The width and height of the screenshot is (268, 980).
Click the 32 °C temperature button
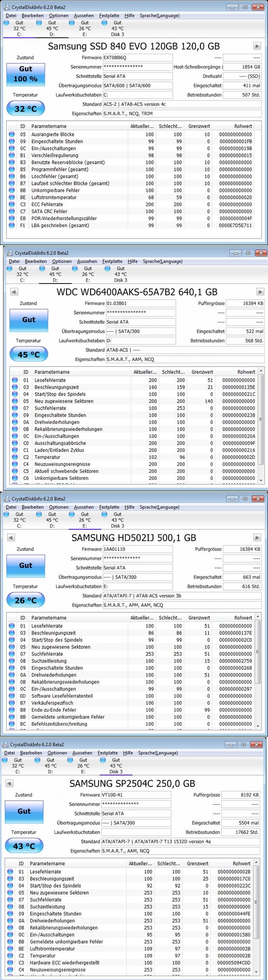pyautogui.click(x=26, y=109)
